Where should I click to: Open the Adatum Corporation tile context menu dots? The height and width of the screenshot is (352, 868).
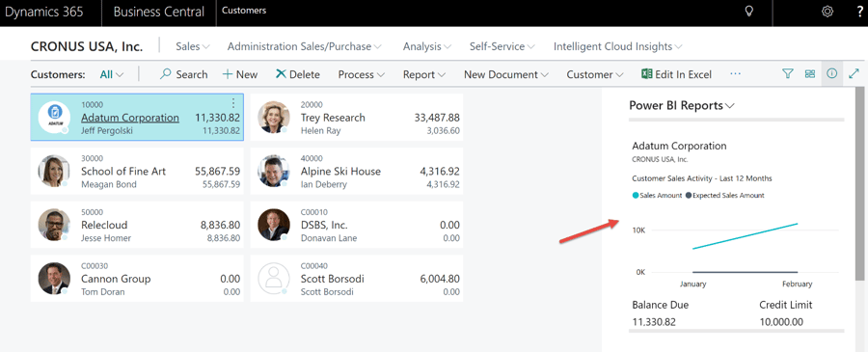[233, 103]
